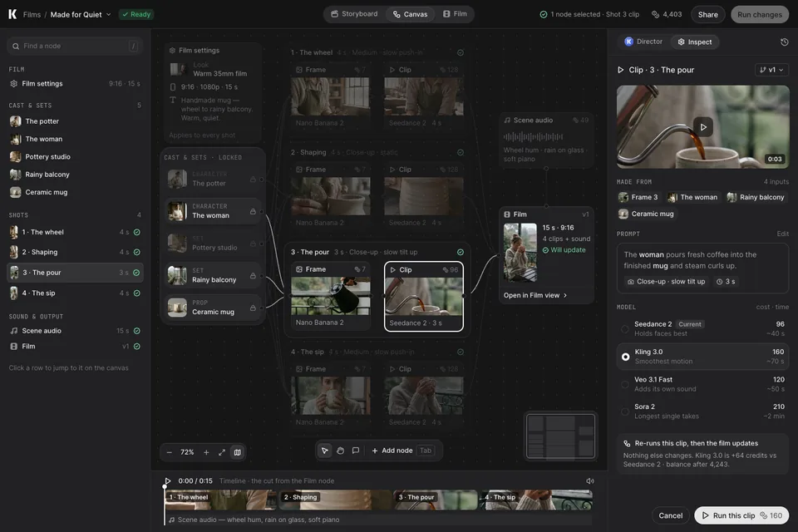The image size is (798, 532).
Task: Switch to the Storyboard tab
Action: click(355, 14)
